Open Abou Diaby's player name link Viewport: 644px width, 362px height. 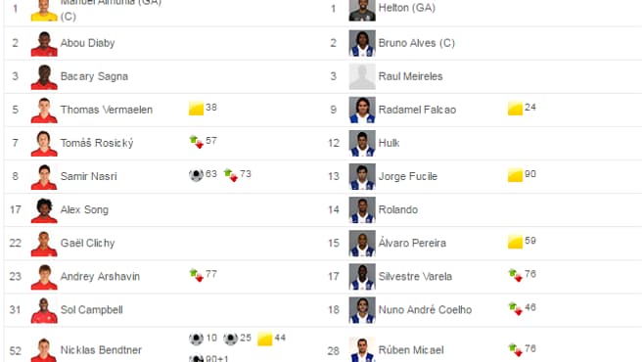[87, 43]
